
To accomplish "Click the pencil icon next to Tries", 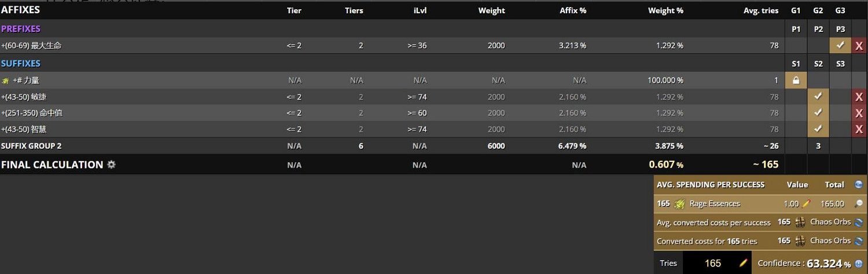I will pyautogui.click(x=743, y=263).
